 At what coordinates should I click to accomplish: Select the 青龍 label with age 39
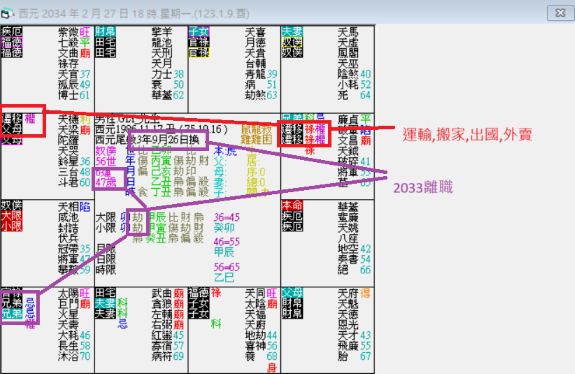pyautogui.click(x=261, y=74)
